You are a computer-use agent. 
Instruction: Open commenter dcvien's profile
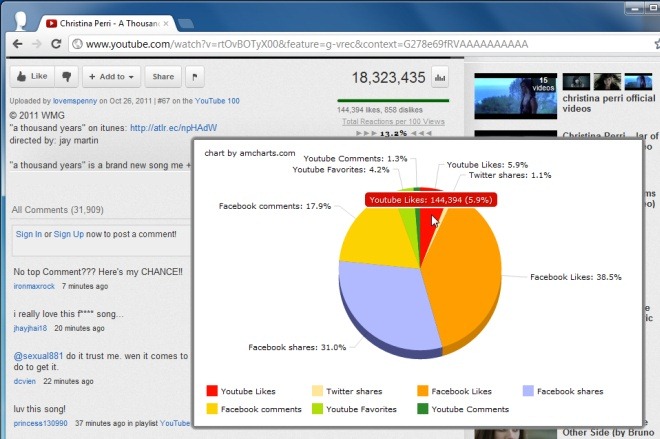point(24,381)
